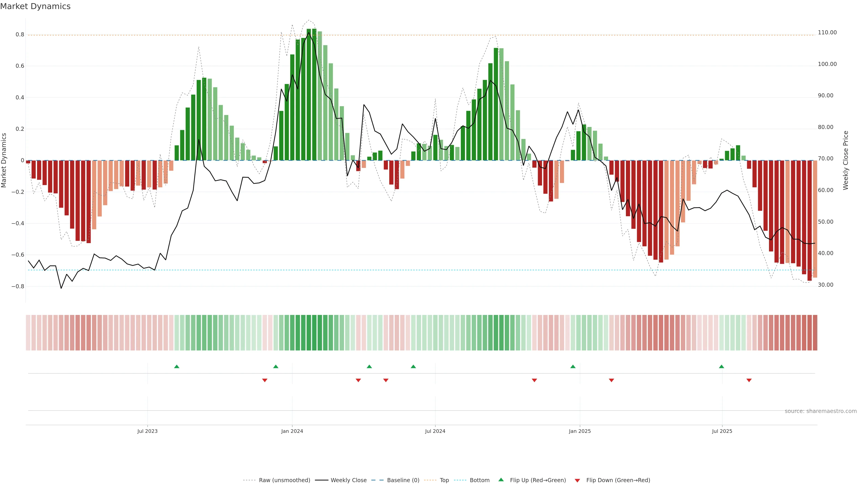Click the last red flip-down marker
868x488 pixels.
tap(749, 380)
